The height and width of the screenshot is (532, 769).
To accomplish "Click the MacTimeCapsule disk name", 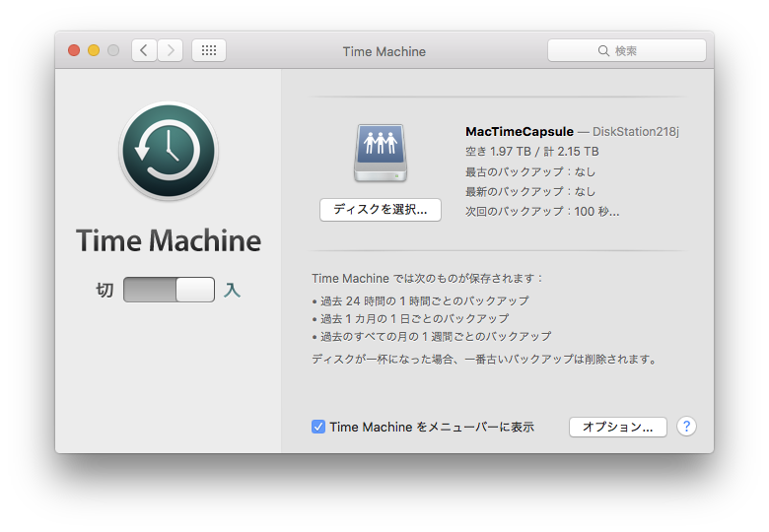I will pyautogui.click(x=520, y=132).
